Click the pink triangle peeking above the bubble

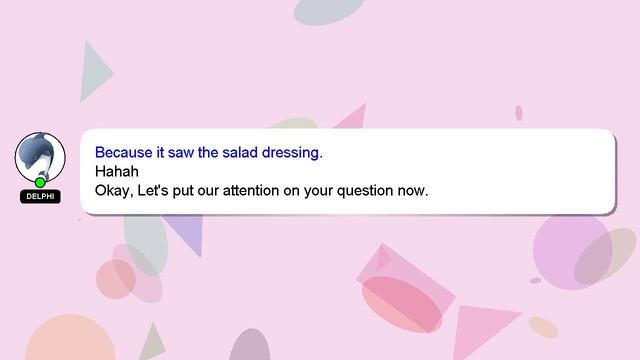353,118
